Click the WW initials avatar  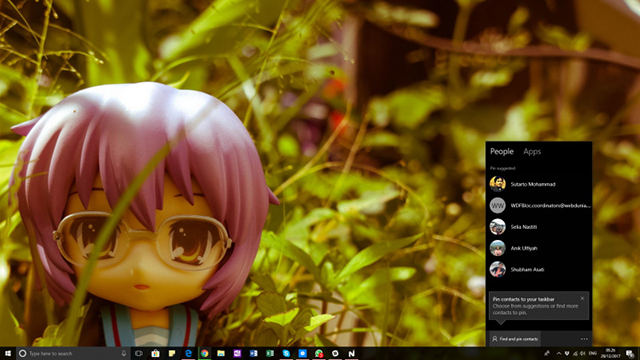(x=498, y=205)
